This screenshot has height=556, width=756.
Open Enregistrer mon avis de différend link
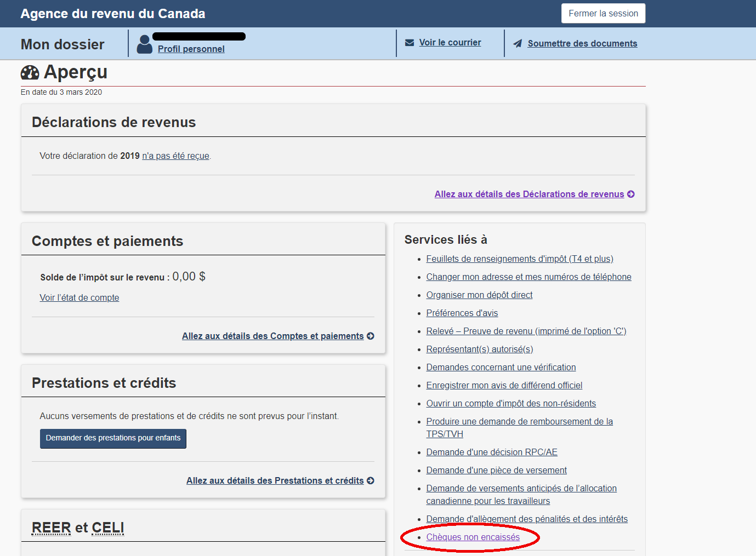pyautogui.click(x=504, y=386)
